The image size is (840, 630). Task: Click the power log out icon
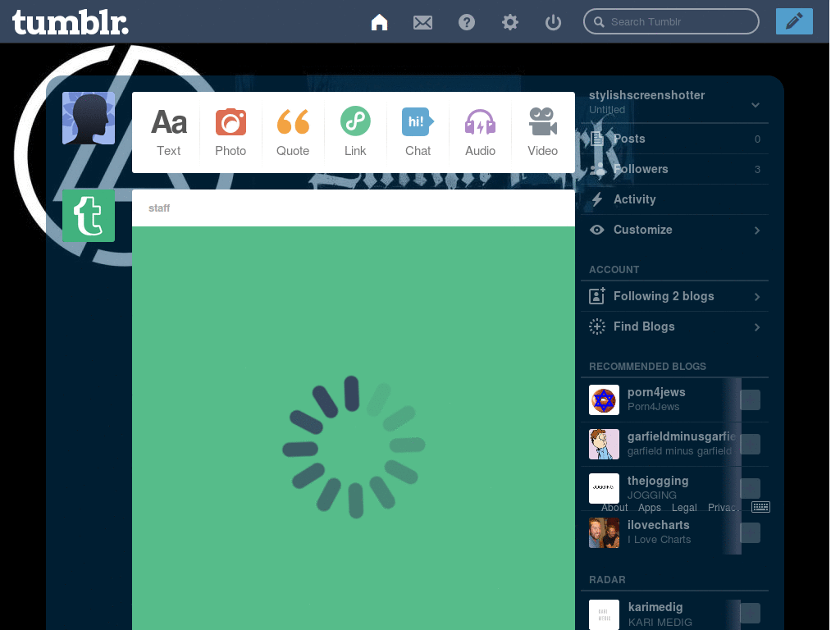[x=553, y=22]
